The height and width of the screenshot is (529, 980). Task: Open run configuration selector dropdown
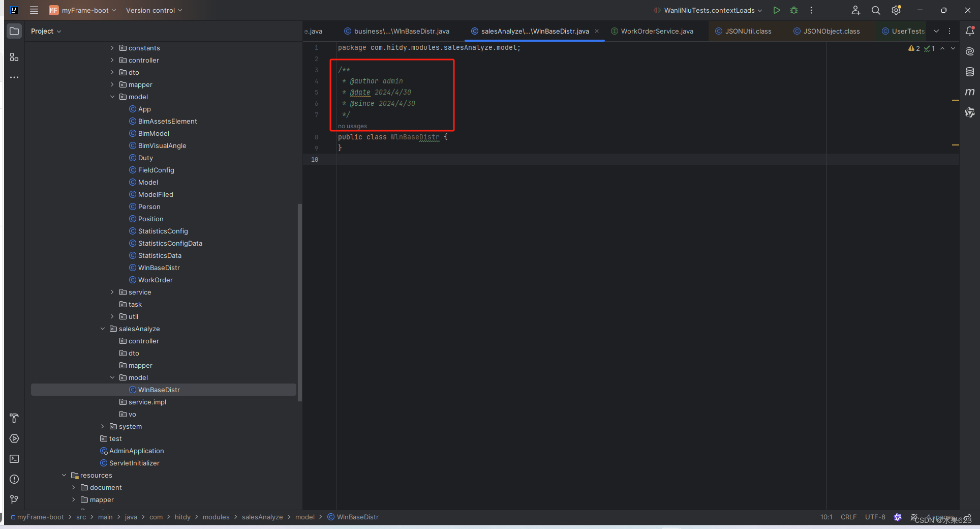coord(708,10)
